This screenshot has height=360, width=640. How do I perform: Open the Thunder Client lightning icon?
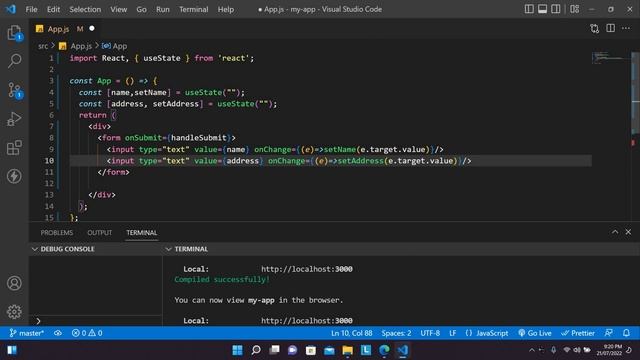pyautogui.click(x=14, y=176)
